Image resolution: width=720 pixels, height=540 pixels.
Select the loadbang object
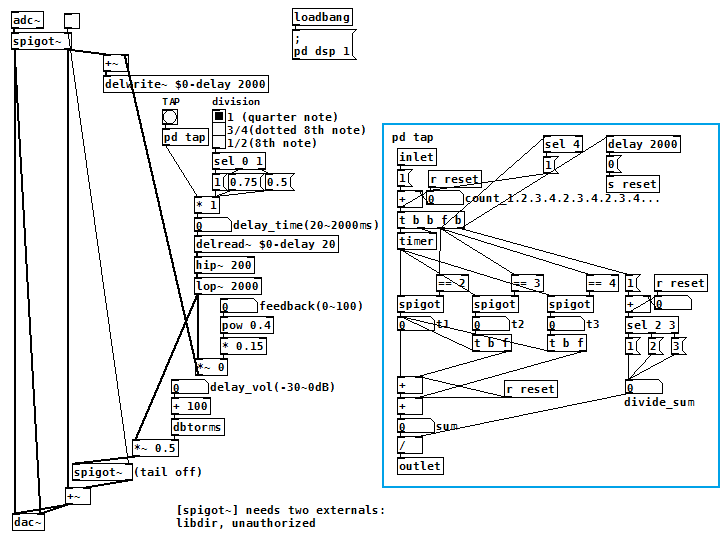pyautogui.click(x=322, y=17)
